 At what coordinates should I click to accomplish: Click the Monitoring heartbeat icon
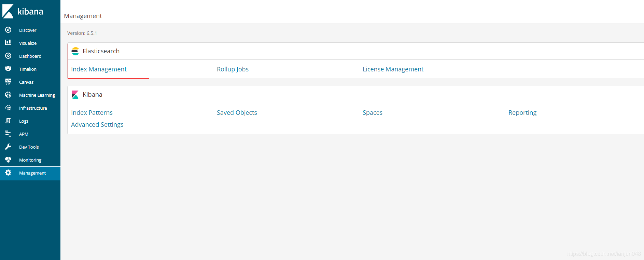pyautogui.click(x=8, y=160)
